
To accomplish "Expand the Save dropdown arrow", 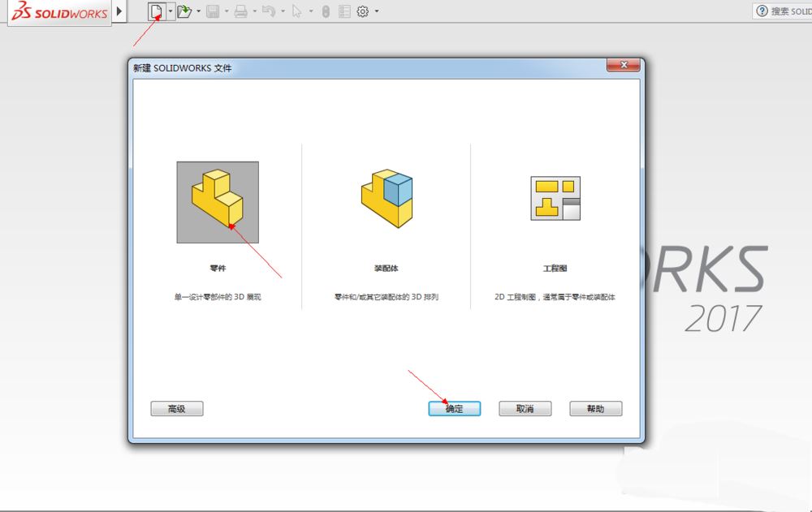I will click(x=227, y=11).
